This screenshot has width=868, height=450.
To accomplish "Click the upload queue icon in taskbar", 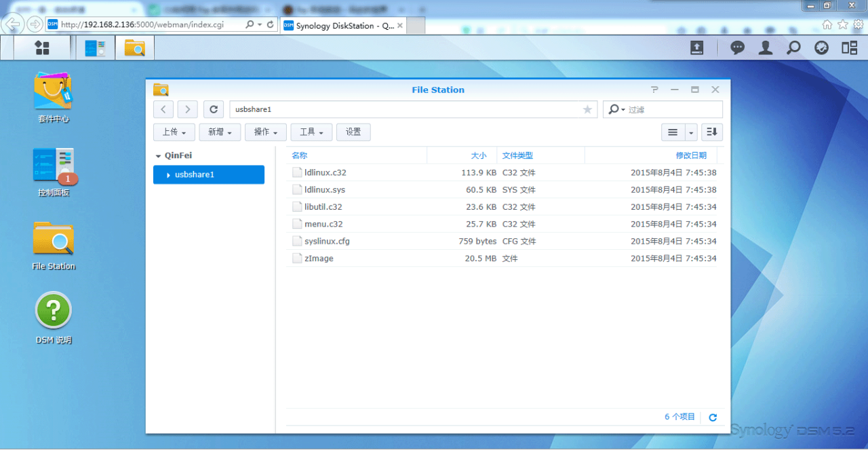I will (696, 48).
